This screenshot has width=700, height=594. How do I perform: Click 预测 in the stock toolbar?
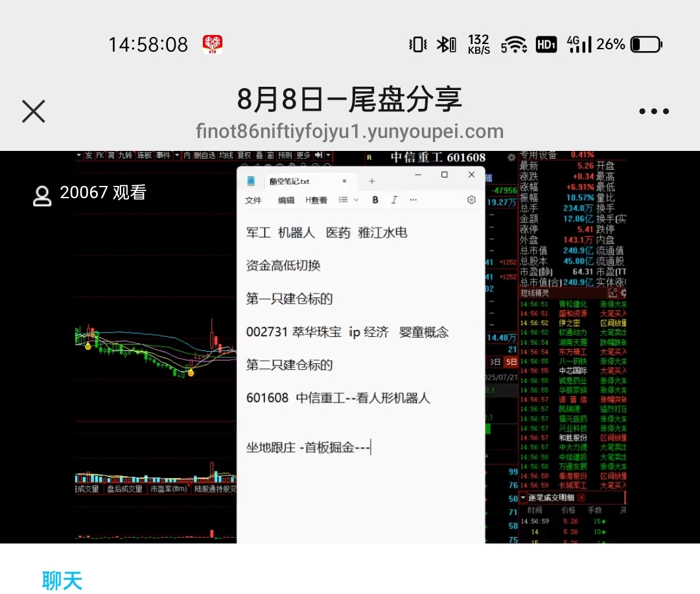(x=285, y=155)
